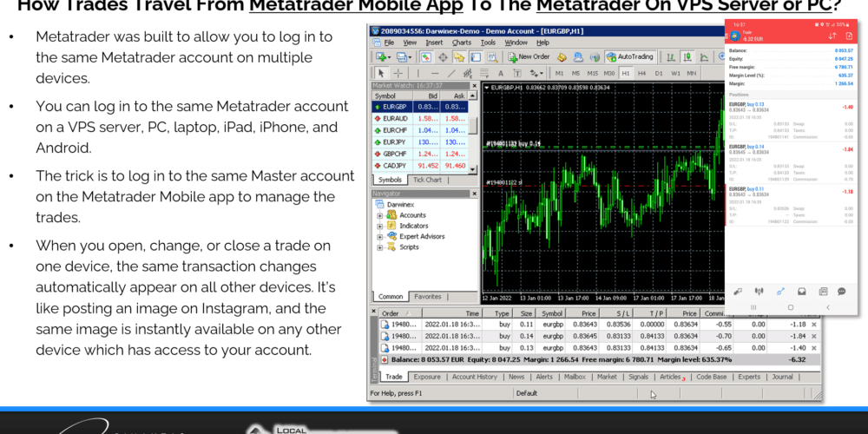Open the Exposure terminal tab
This screenshot has width=868, height=434.
[427, 377]
